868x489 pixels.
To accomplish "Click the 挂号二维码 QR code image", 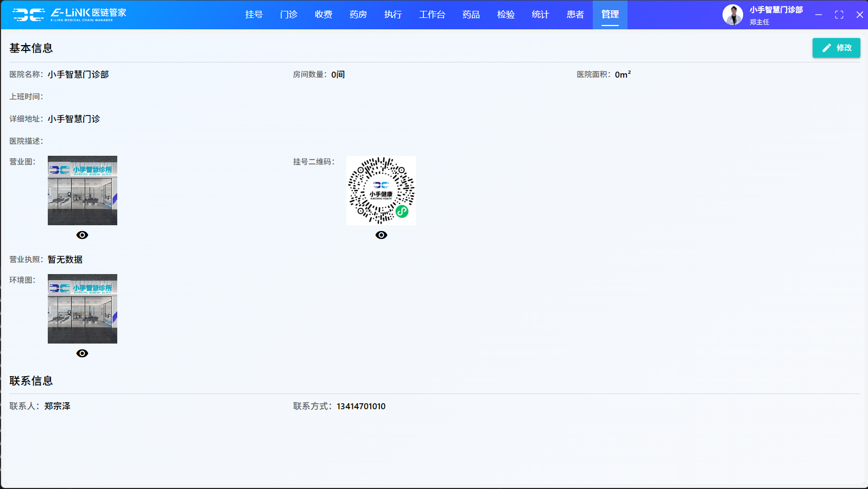I will (381, 190).
